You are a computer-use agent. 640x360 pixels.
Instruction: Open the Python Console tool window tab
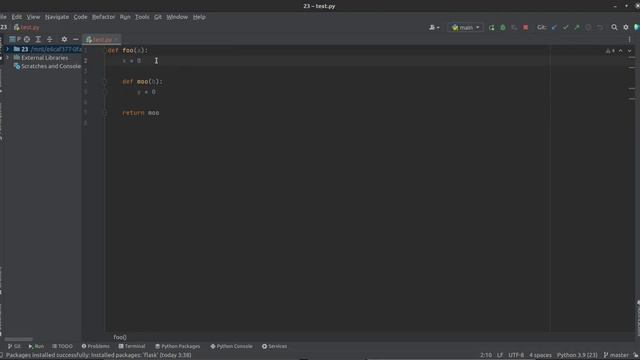tap(231, 346)
